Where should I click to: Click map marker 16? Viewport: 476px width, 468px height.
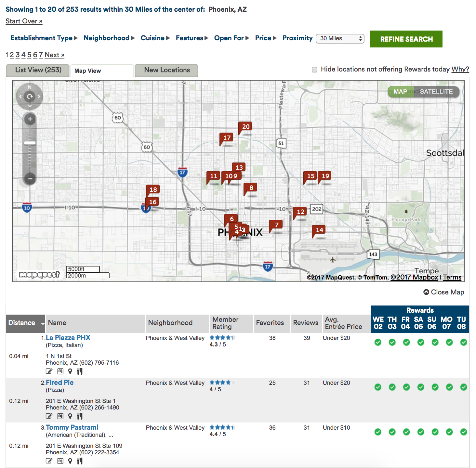[x=152, y=202]
